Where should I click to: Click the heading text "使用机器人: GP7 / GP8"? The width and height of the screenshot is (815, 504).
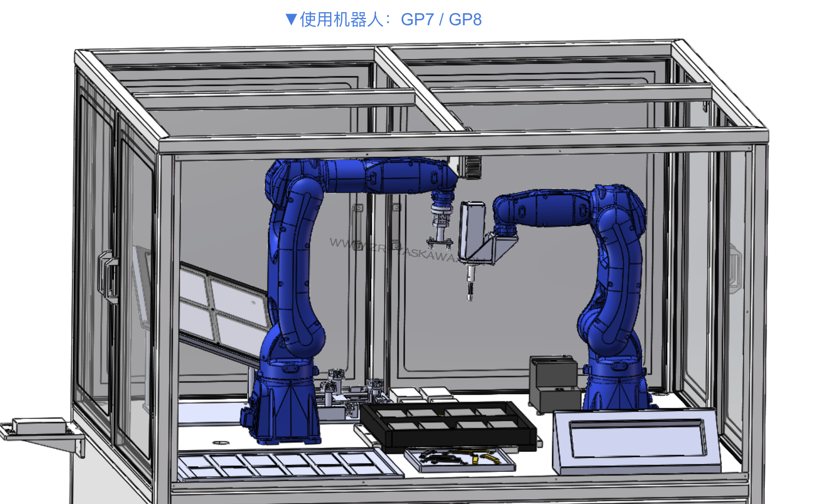coord(390,19)
